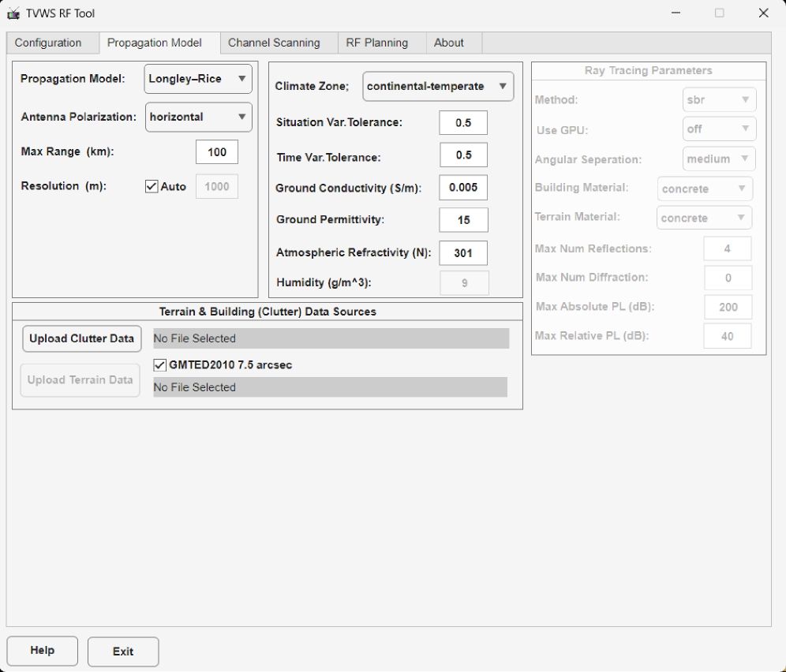Uncheck the GMTED2010 7.5 arcsec checkbox
Image resolution: width=786 pixels, height=672 pixels.
point(160,365)
